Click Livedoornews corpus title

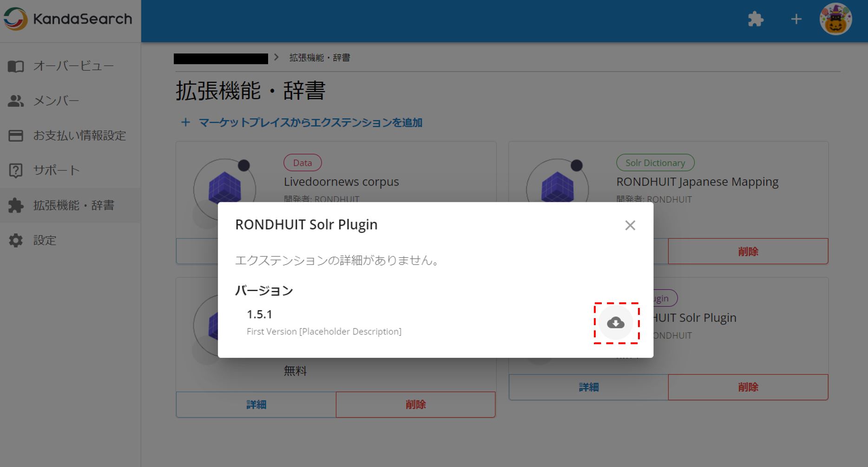(x=342, y=182)
